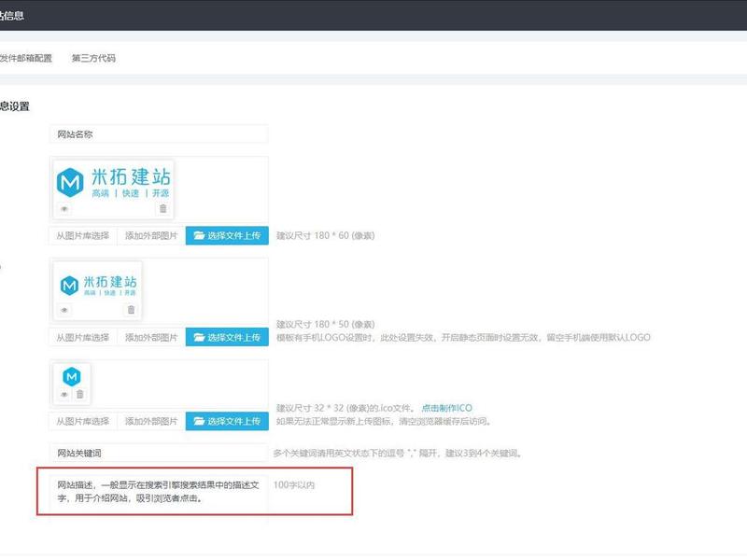Click the 100字以内 hint text
The image size is (747, 560).
click(x=294, y=484)
